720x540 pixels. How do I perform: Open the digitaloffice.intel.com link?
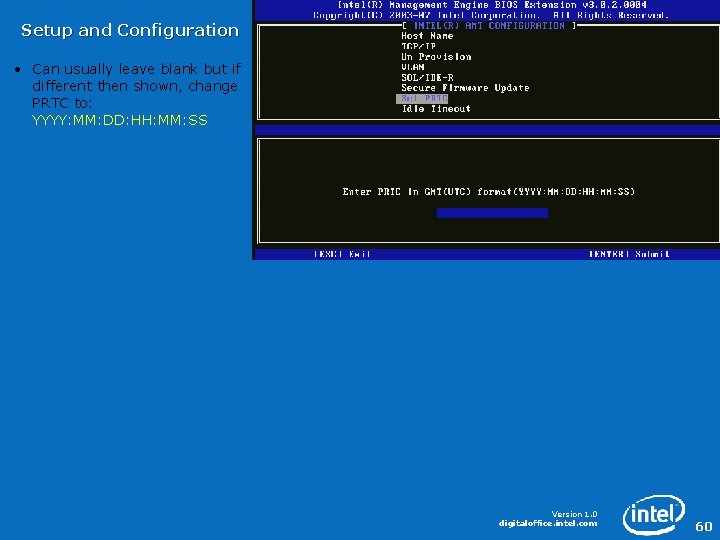548,523
